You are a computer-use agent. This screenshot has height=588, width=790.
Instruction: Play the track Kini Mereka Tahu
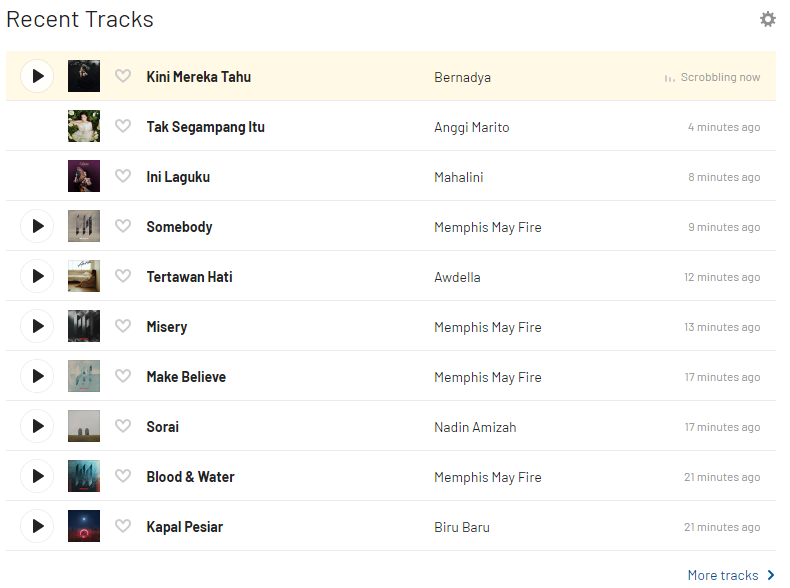click(x=37, y=76)
